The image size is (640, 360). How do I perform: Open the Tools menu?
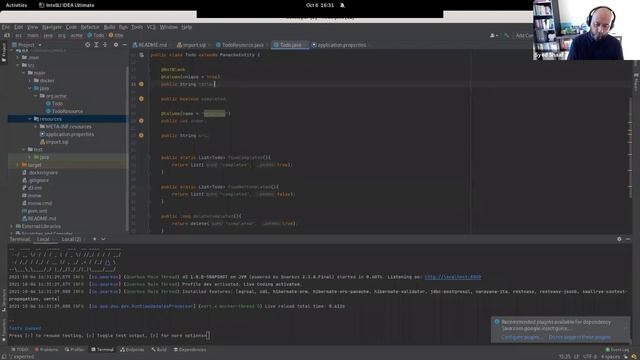pyautogui.click(x=137, y=27)
